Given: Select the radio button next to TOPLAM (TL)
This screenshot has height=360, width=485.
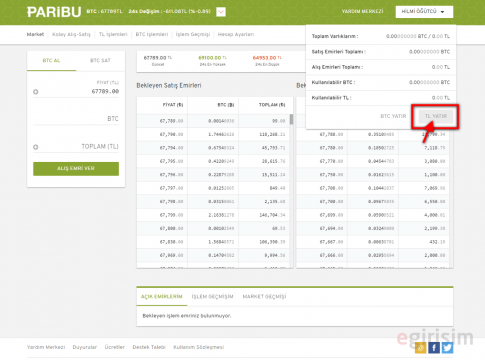Looking at the screenshot, I should 36,147.
